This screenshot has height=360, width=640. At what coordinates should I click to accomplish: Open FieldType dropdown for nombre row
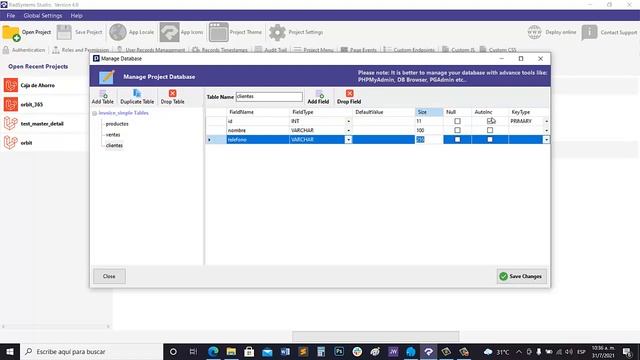click(349, 130)
